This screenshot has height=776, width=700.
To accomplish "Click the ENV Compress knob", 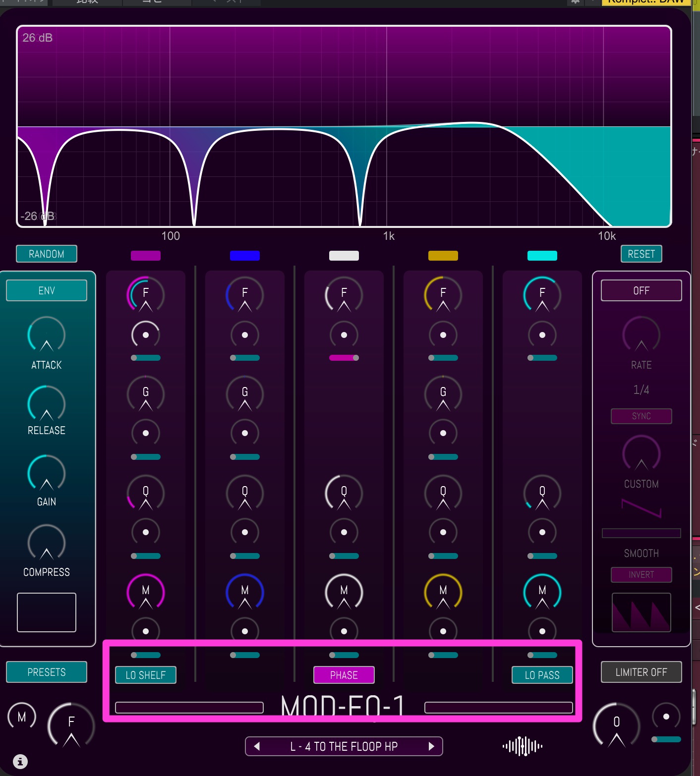I will 47,543.
